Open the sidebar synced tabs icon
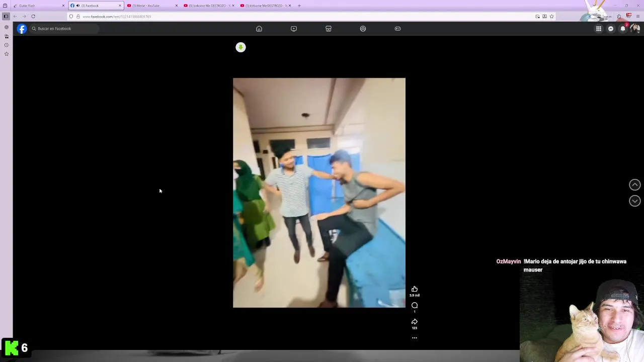644x362 pixels. coord(7,36)
